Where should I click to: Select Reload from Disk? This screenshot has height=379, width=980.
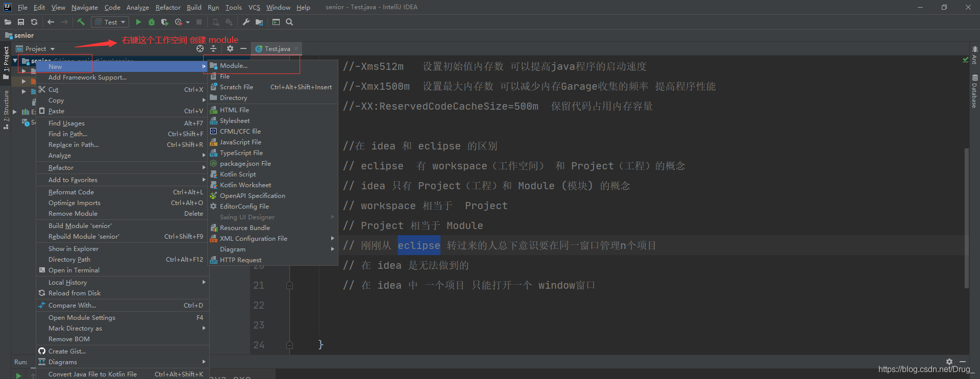point(121,293)
